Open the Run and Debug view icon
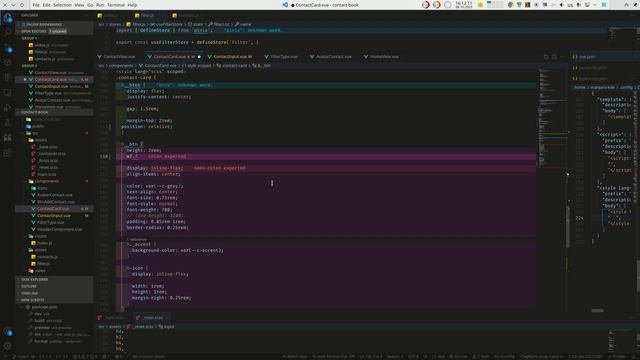Image resolution: width=640 pixels, height=360 pixels. coord(7,107)
